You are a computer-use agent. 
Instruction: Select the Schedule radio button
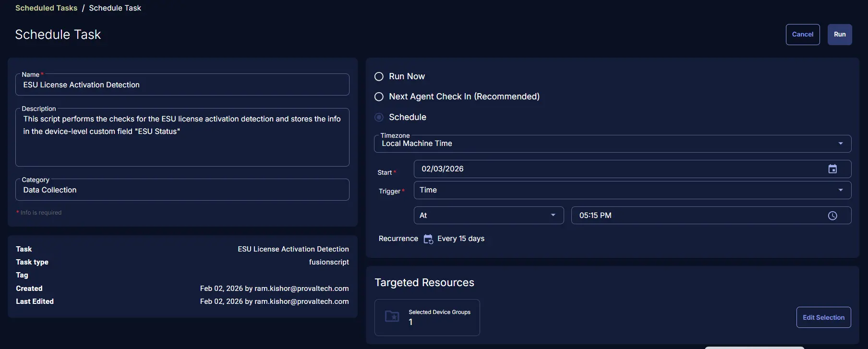[379, 118]
